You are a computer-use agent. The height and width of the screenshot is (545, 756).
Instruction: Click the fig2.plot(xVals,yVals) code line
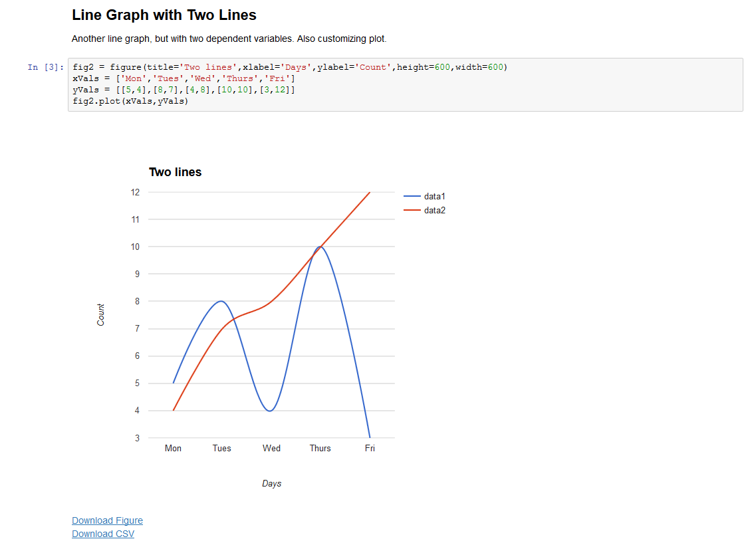pyautogui.click(x=130, y=101)
